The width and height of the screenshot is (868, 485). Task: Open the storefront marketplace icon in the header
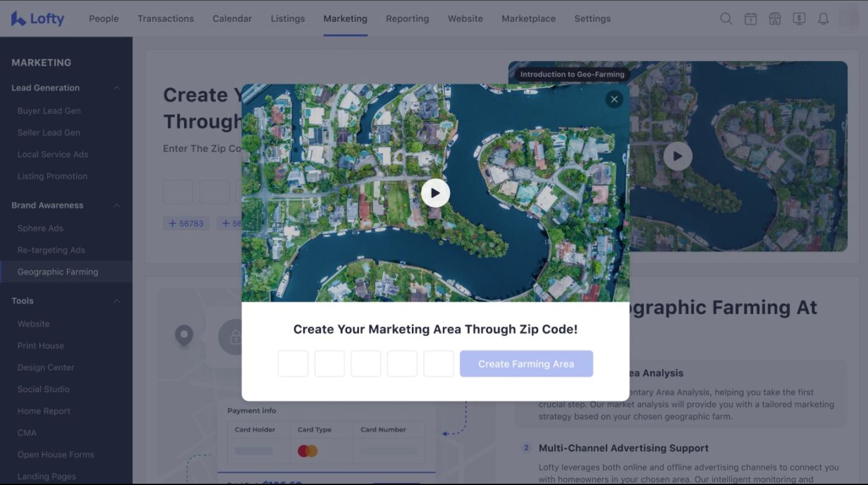(775, 19)
